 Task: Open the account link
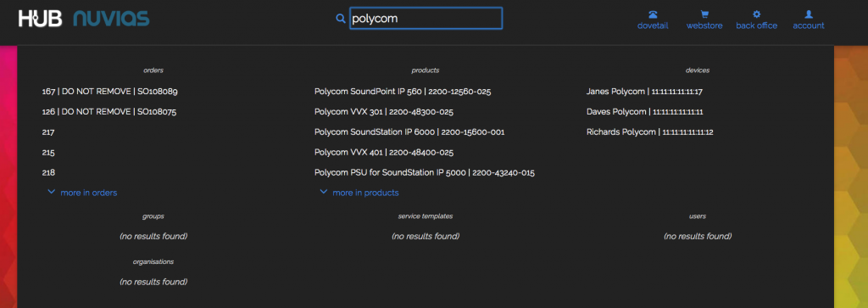[x=808, y=25]
